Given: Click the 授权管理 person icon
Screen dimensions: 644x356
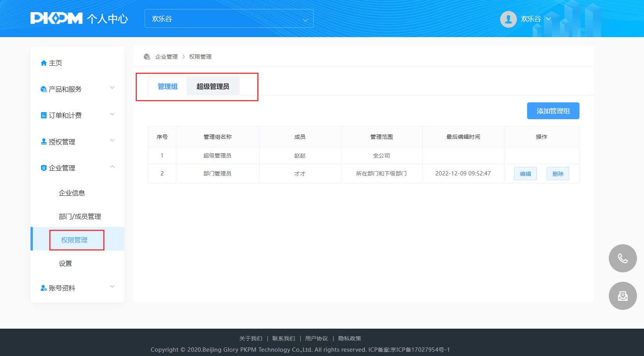Looking at the screenshot, I should [x=44, y=142].
